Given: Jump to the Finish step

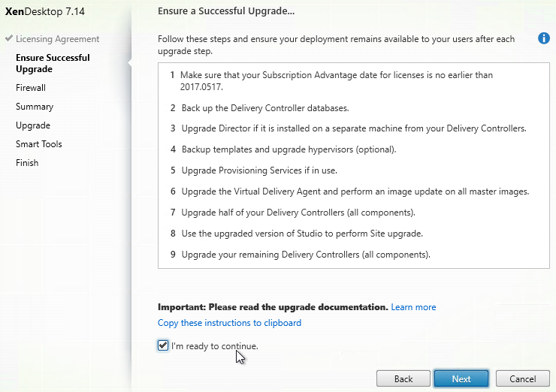Looking at the screenshot, I should (x=27, y=163).
